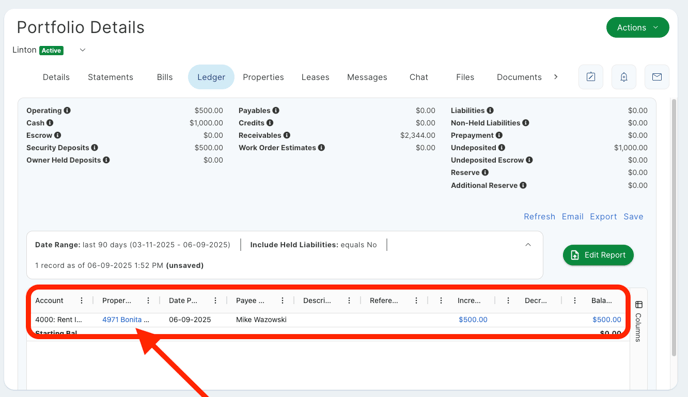
Task: Sort by Balance column header
Action: 602,300
